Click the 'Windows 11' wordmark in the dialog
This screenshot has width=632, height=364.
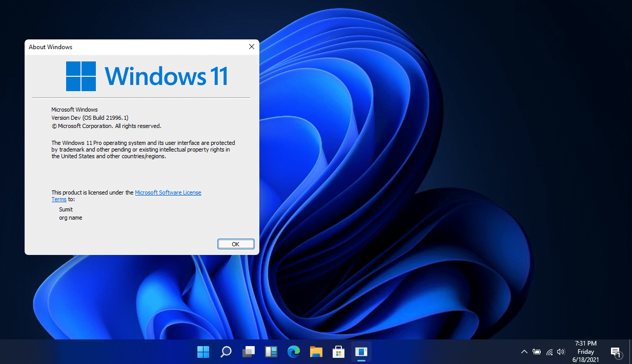pos(167,76)
